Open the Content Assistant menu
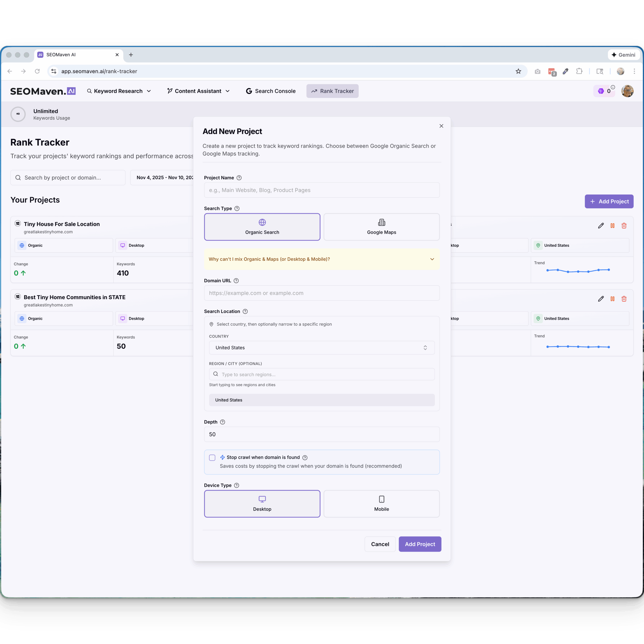The image size is (644, 644). 198,91
